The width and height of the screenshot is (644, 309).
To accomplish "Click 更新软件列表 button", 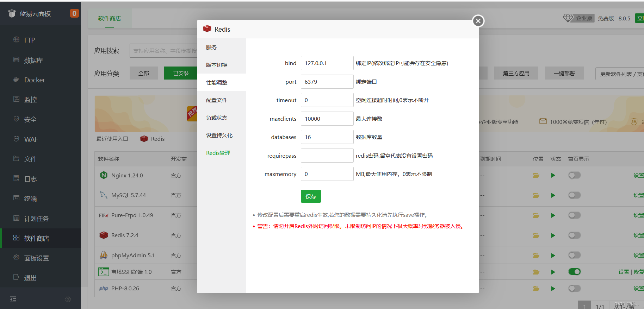I will pyautogui.click(x=619, y=74).
